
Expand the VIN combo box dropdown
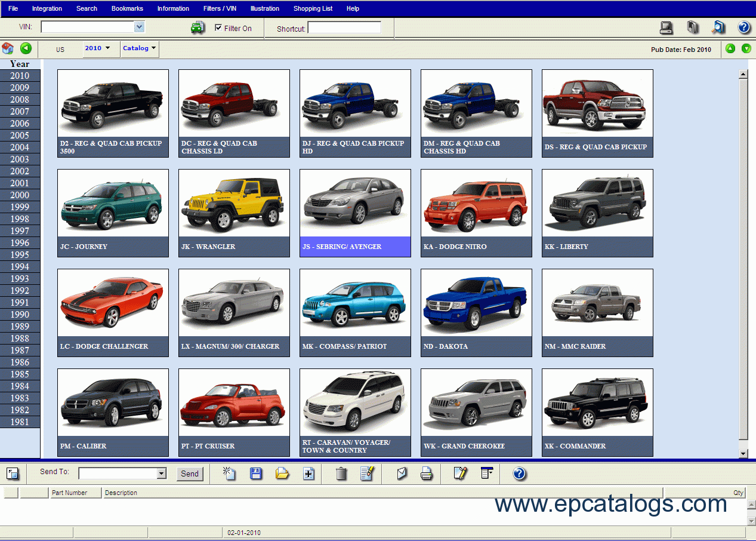[x=139, y=27]
